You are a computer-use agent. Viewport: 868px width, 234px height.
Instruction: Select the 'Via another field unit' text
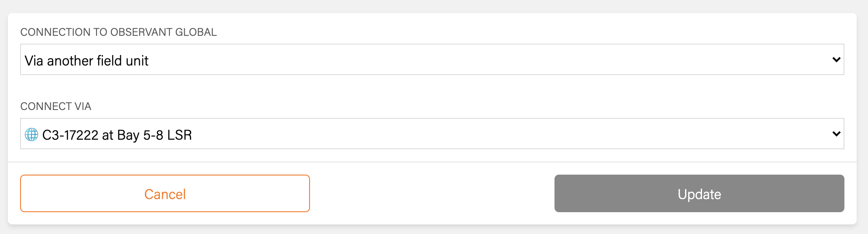coord(86,61)
